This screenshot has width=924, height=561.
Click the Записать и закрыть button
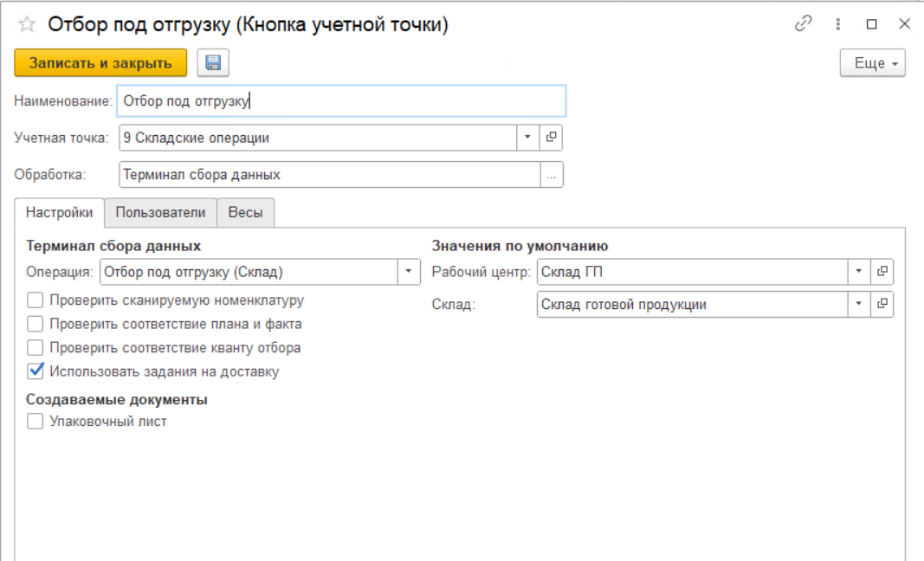[100, 63]
